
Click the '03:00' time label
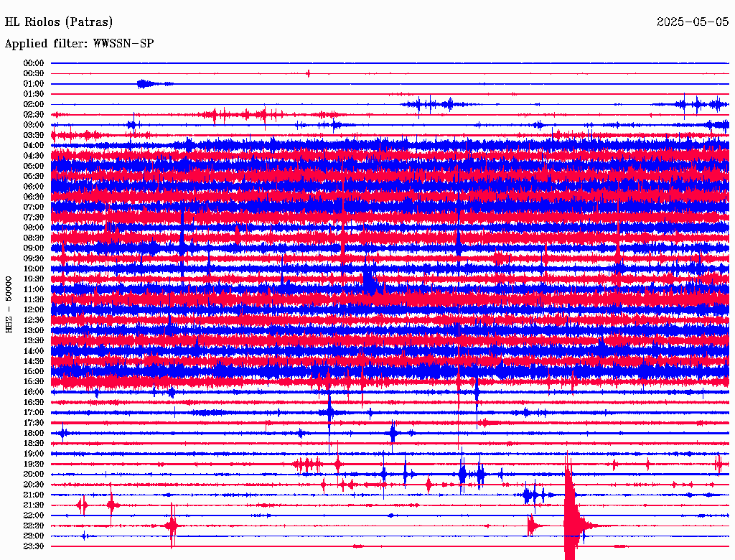tap(34, 125)
